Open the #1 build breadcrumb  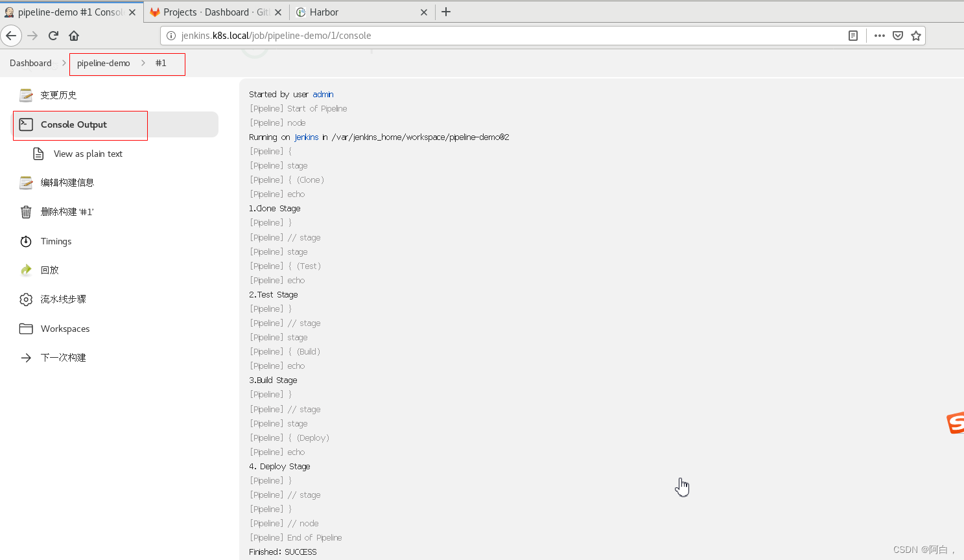[x=161, y=63]
